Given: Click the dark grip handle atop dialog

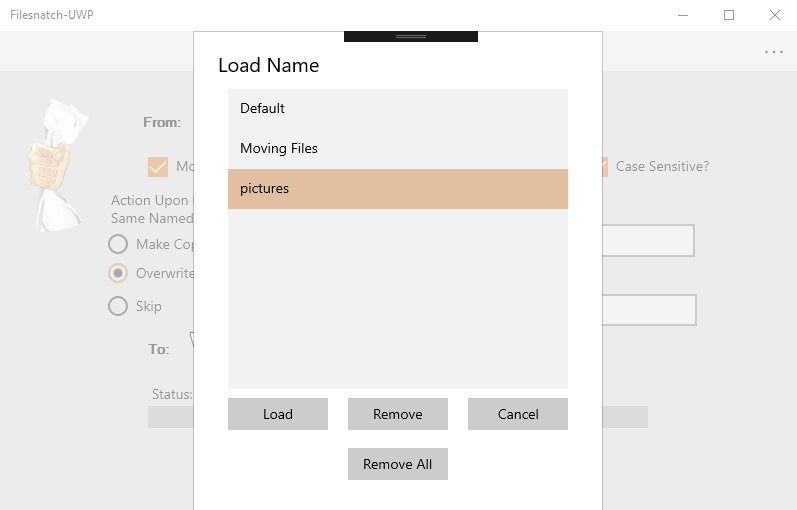Looking at the screenshot, I should click(x=410, y=36).
